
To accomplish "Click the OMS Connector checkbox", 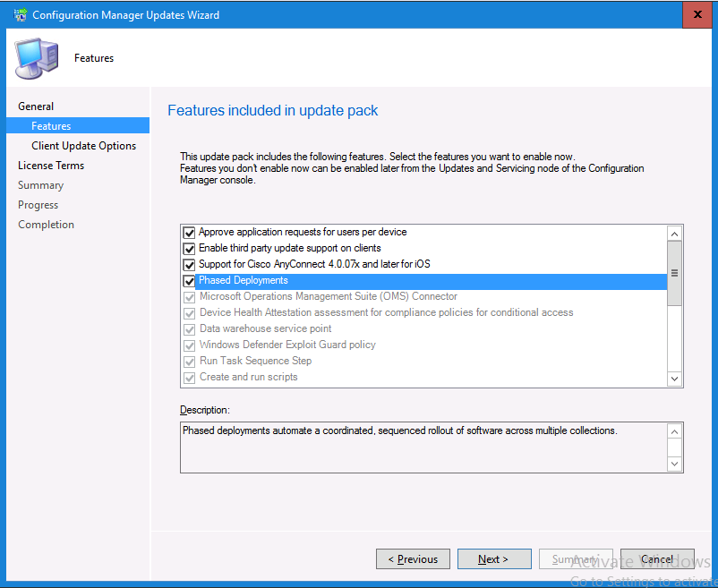I will click(189, 297).
